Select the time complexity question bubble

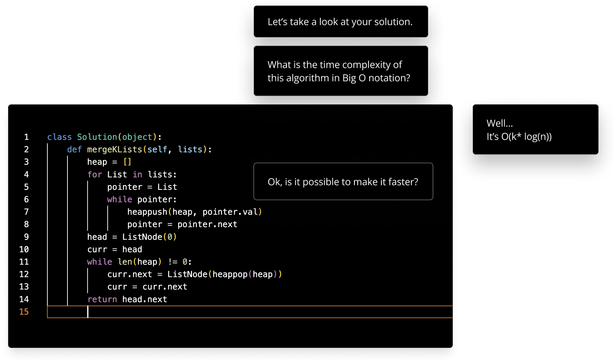340,71
